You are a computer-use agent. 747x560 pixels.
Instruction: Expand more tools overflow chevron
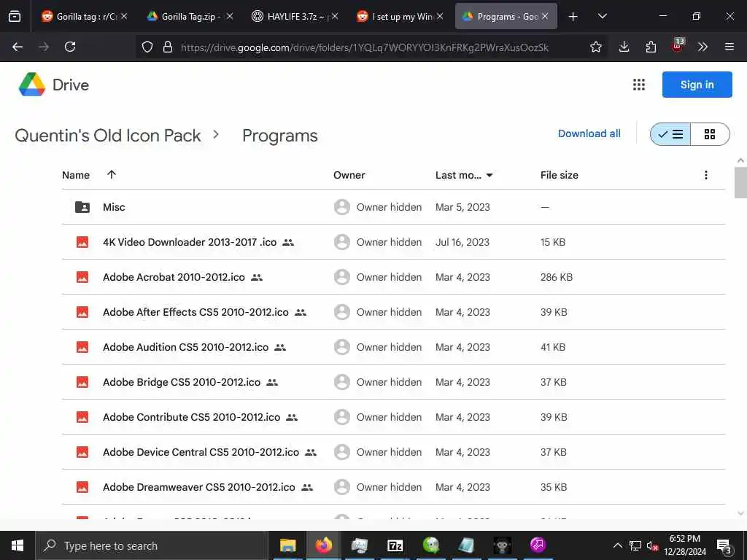pos(703,47)
